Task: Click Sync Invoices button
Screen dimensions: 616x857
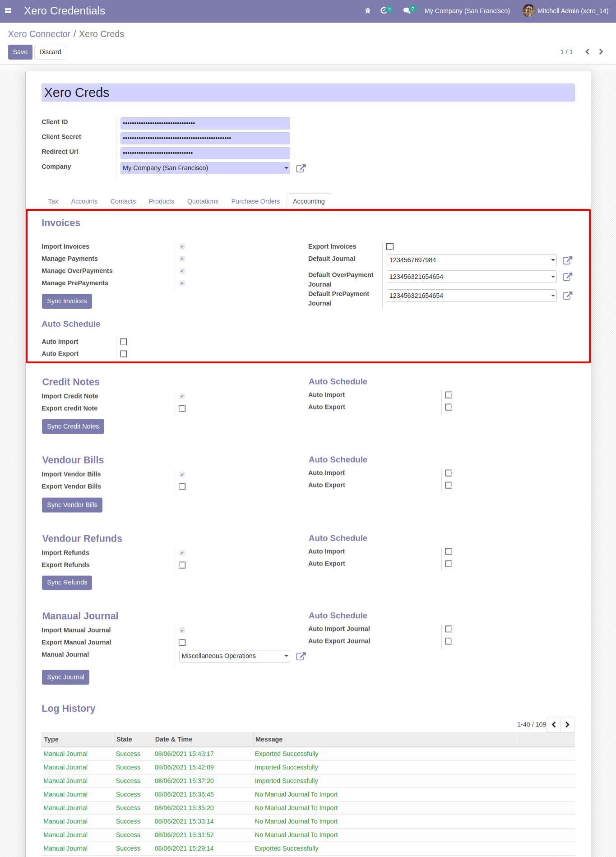Action: (67, 301)
